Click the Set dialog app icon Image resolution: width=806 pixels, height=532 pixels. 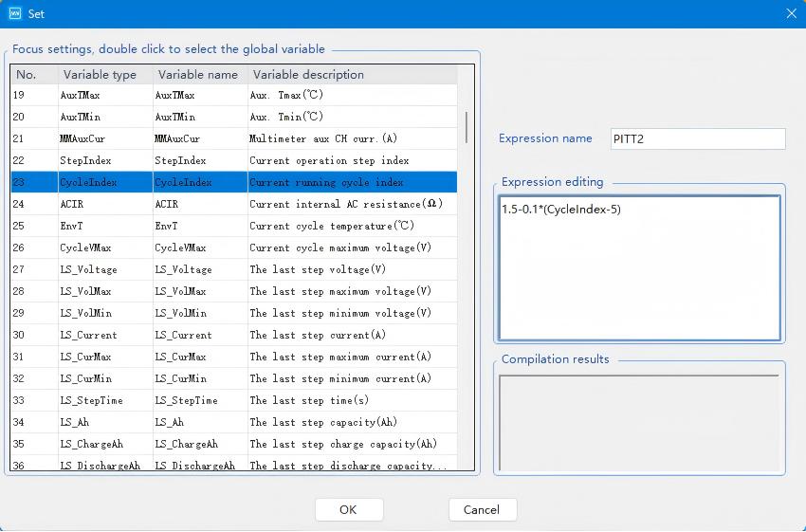(x=15, y=13)
